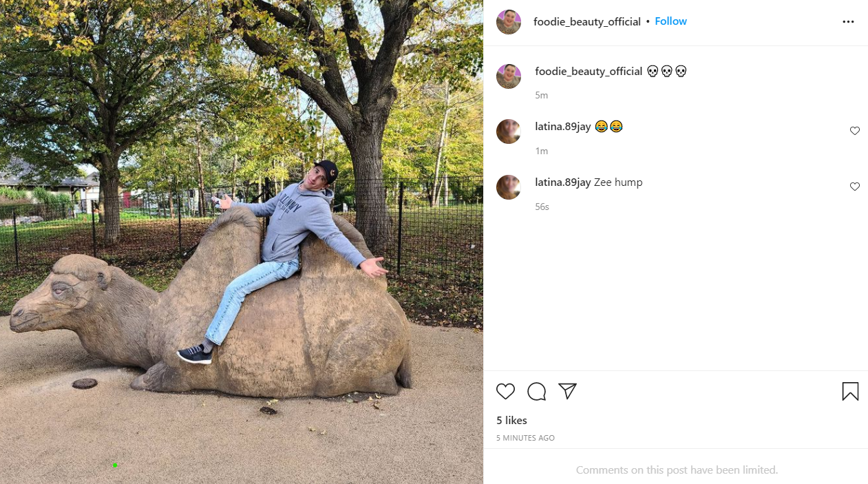Viewport: 868px width, 484px height.
Task: Like the post with the heart icon
Action: click(505, 392)
